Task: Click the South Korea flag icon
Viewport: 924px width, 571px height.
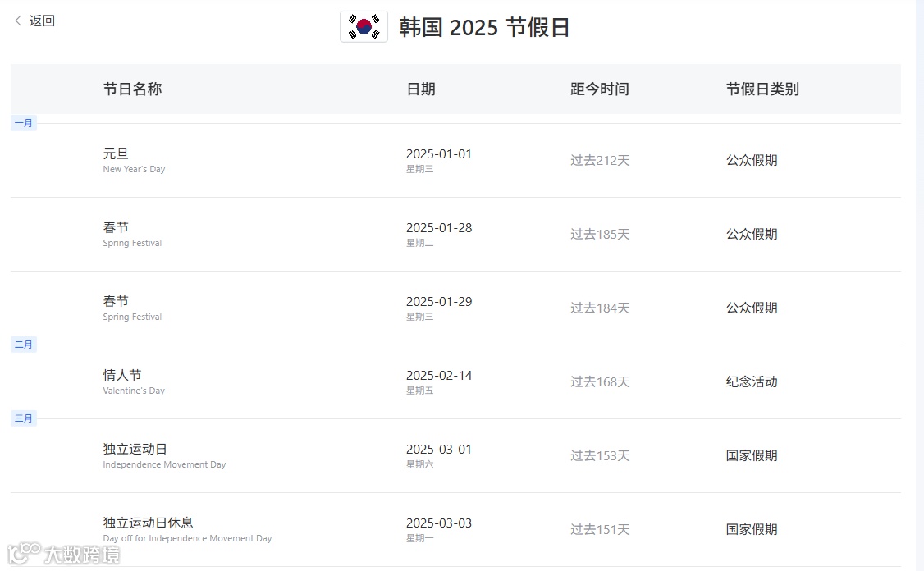Action: 364,26
